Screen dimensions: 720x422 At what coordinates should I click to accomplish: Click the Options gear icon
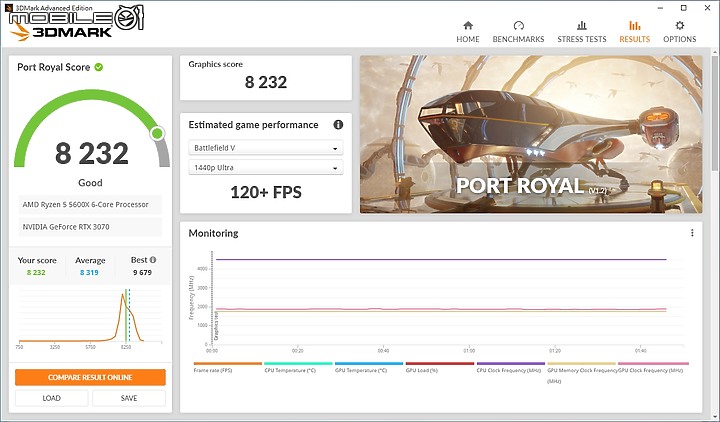(680, 25)
